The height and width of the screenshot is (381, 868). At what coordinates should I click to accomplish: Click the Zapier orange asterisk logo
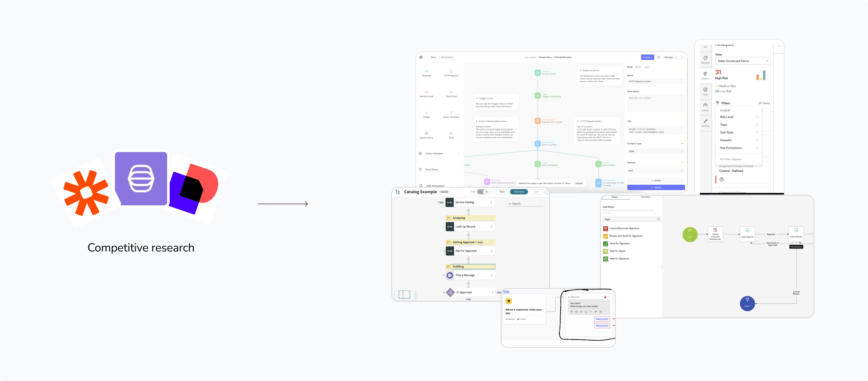tap(86, 193)
